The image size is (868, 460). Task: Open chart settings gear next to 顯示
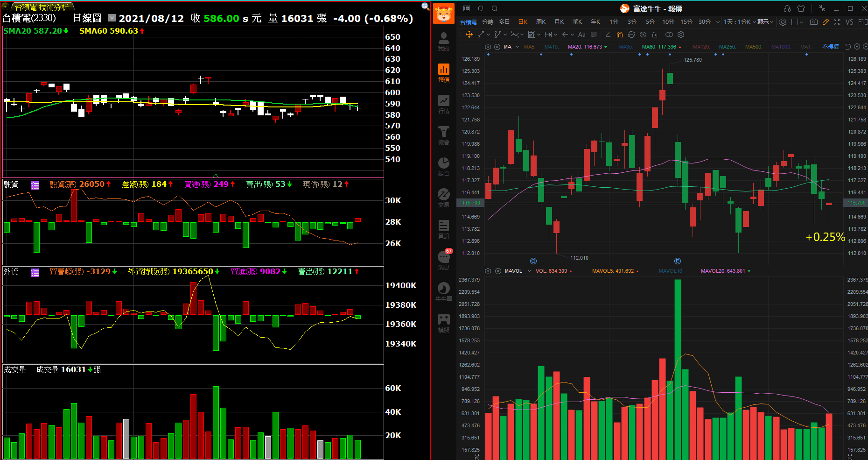coord(783,22)
